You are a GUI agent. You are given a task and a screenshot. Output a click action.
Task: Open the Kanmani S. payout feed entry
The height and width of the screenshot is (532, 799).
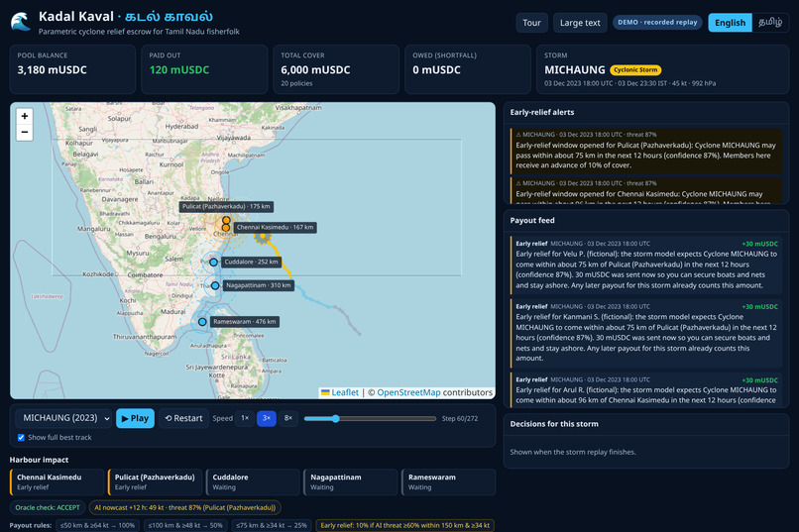pos(646,333)
